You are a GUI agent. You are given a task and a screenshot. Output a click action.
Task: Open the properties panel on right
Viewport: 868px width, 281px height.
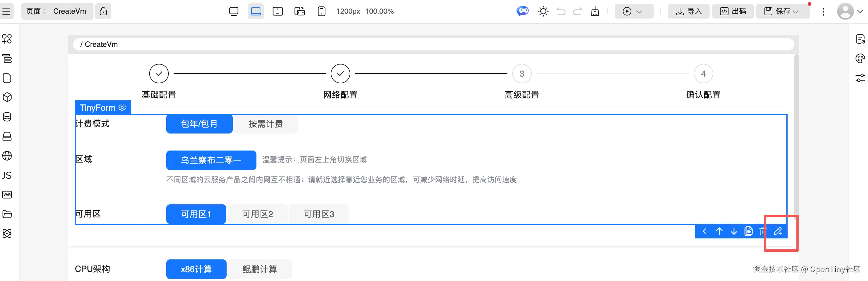(860, 39)
